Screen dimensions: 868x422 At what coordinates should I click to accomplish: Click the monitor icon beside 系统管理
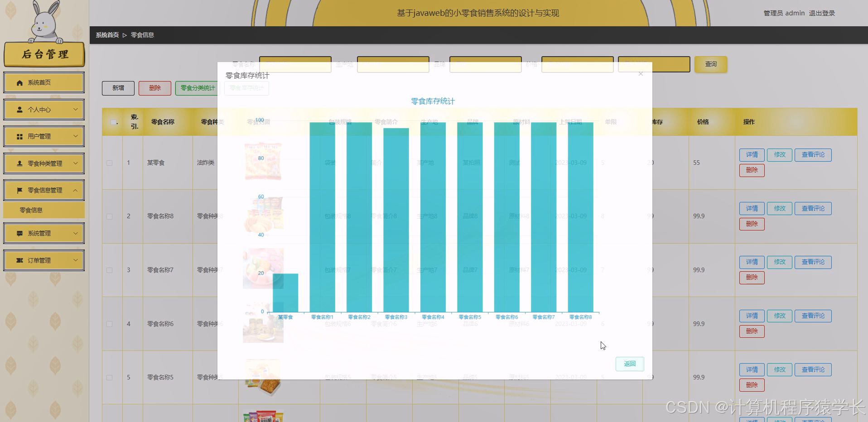click(x=19, y=233)
